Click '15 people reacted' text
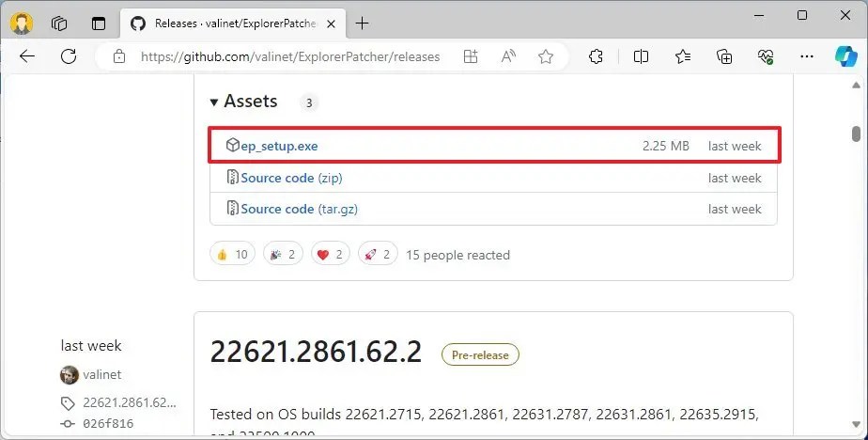Image resolution: width=868 pixels, height=440 pixels. point(457,255)
